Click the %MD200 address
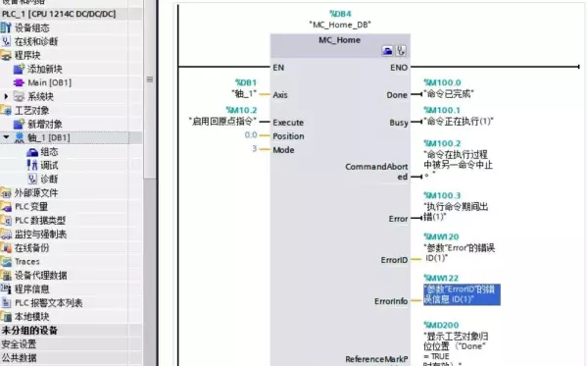 point(441,325)
